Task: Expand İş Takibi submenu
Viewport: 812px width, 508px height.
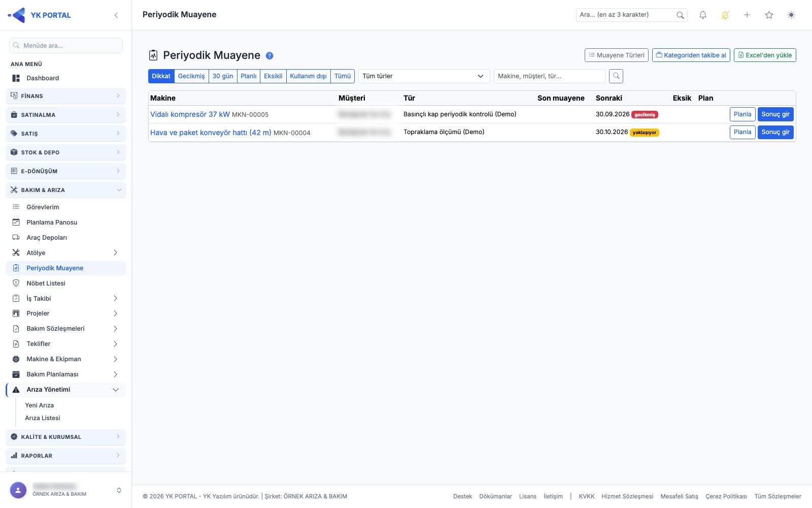Action: 66,299
